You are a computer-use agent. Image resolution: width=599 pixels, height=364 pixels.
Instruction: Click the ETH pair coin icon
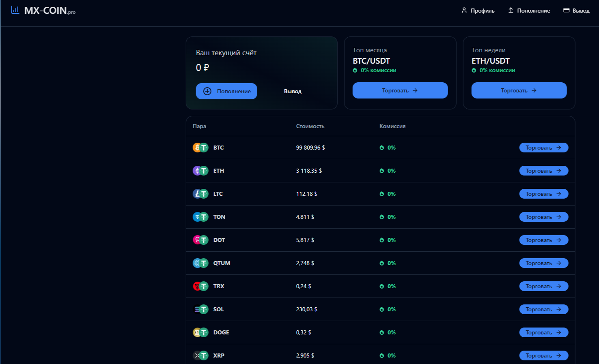click(x=200, y=171)
